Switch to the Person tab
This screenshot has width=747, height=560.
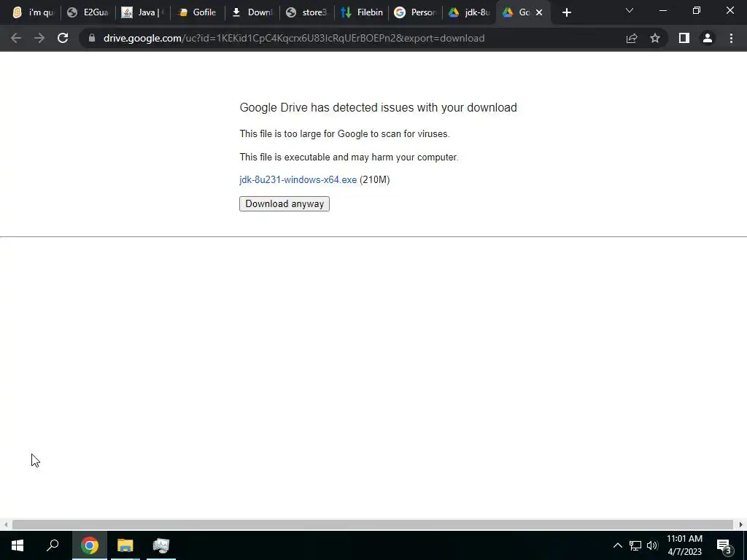tap(416, 12)
